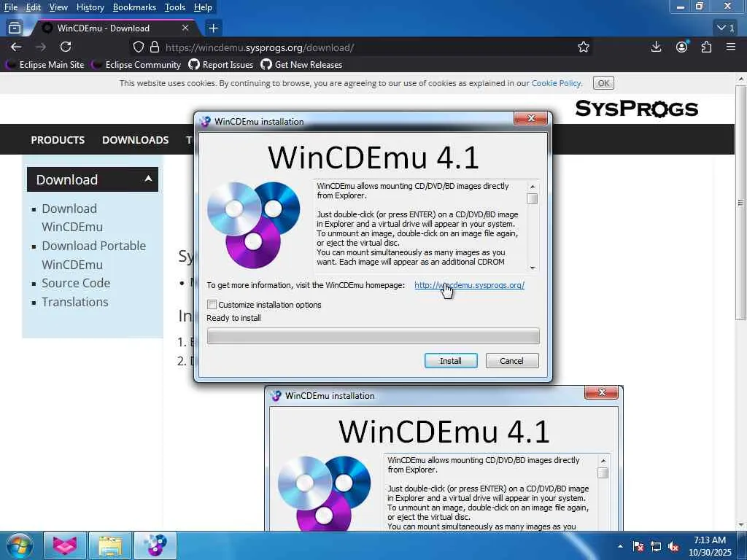Click the rear installer title bar disc icon
The height and width of the screenshot is (560, 747).
coord(276,396)
